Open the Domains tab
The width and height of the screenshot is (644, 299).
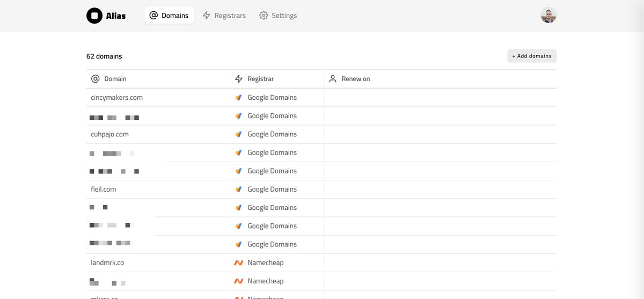(x=169, y=16)
